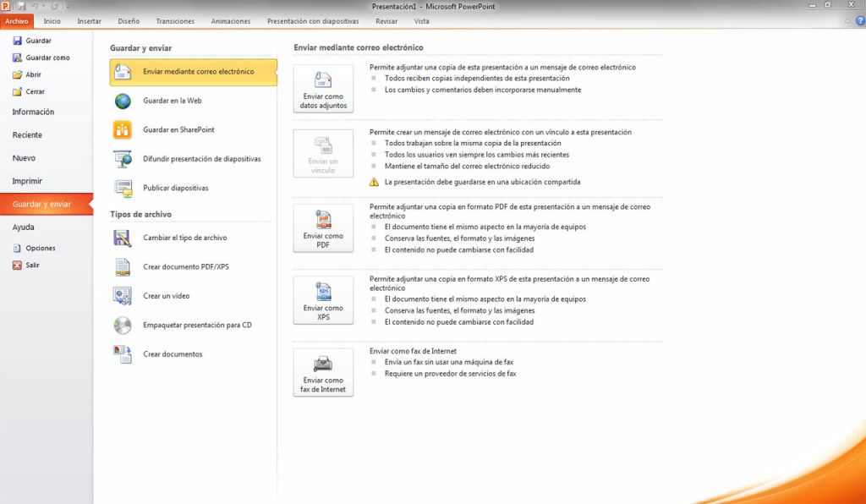
Task: Click Enviar como fax de Internet button
Action: coord(323,373)
